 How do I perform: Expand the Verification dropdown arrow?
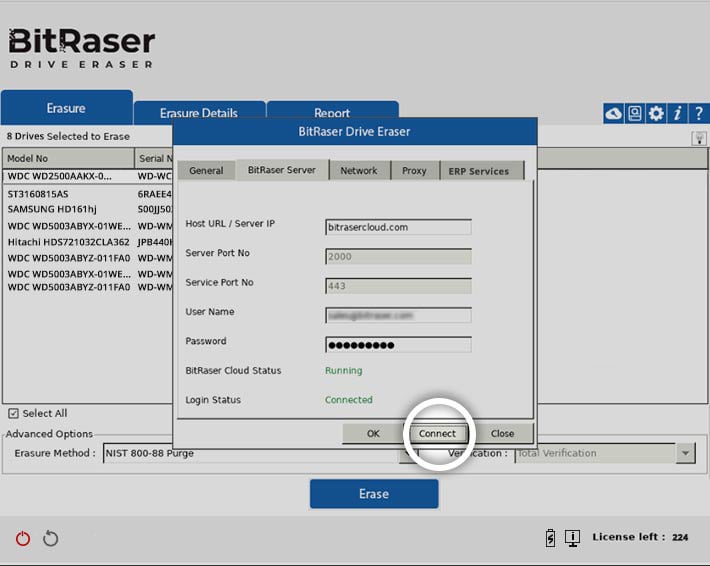(x=685, y=453)
